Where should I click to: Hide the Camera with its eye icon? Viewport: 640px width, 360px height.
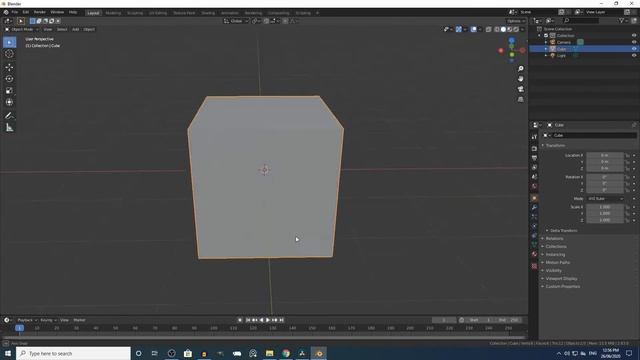[634, 42]
